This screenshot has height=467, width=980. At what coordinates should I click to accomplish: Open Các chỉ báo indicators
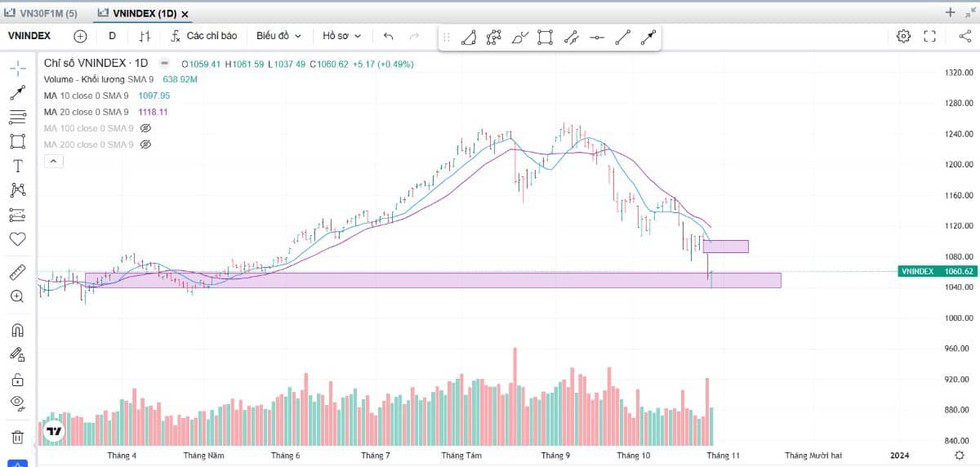203,36
